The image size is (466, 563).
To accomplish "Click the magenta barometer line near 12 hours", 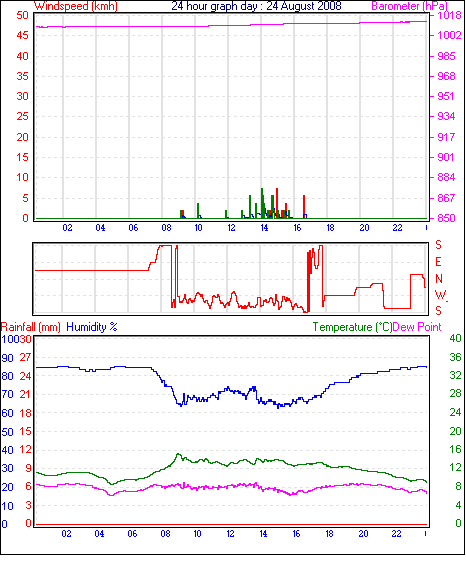I will (x=231, y=25).
